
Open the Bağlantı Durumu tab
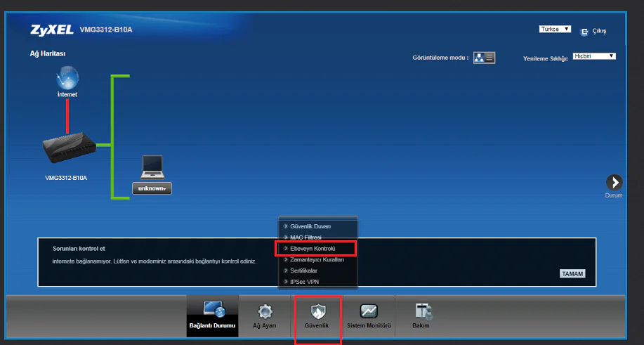pos(212,315)
